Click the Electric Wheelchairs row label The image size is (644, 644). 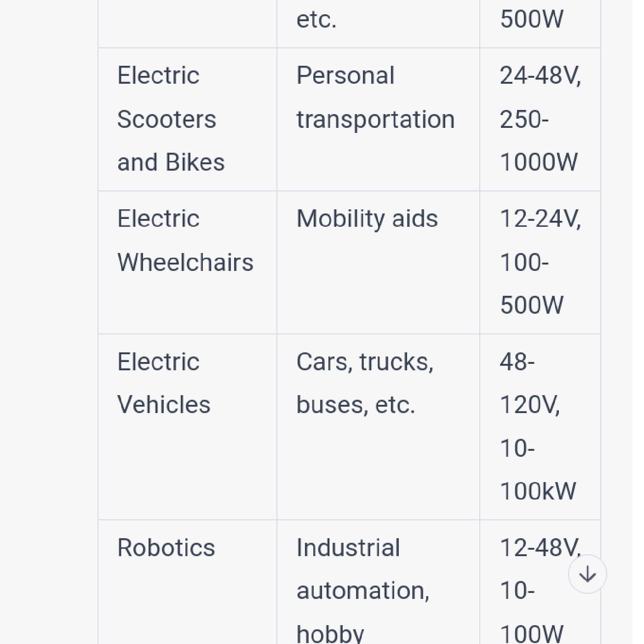[188, 262]
